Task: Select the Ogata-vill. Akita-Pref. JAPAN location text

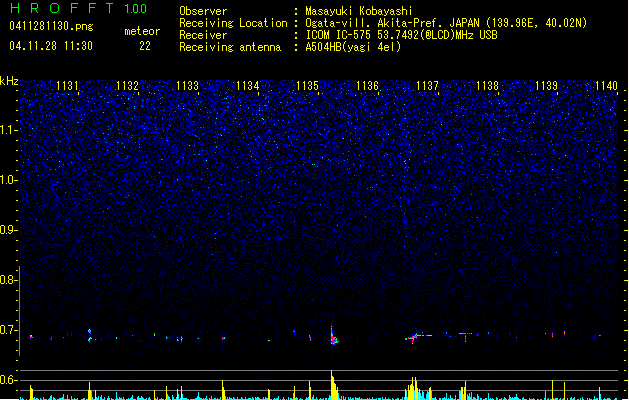Action: tap(446, 23)
